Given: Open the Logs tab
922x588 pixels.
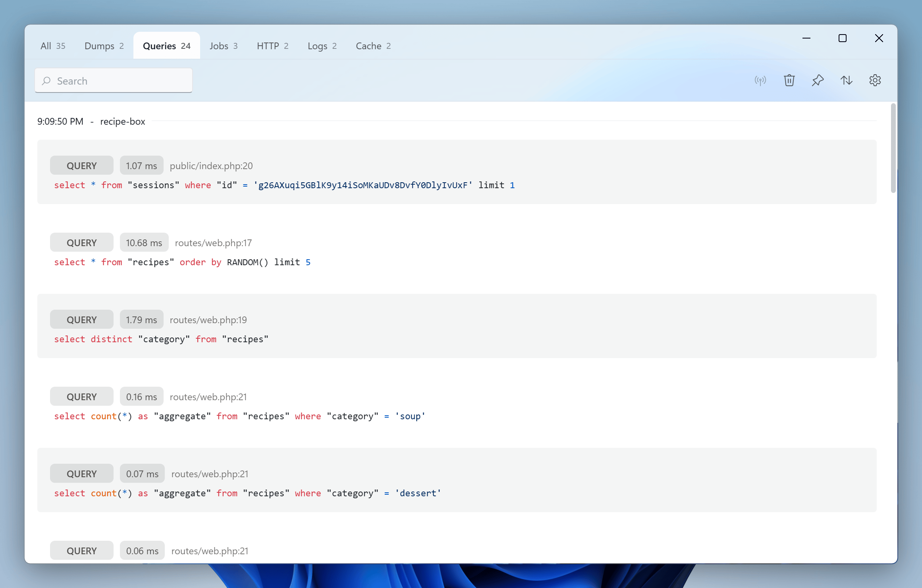Looking at the screenshot, I should (322, 46).
